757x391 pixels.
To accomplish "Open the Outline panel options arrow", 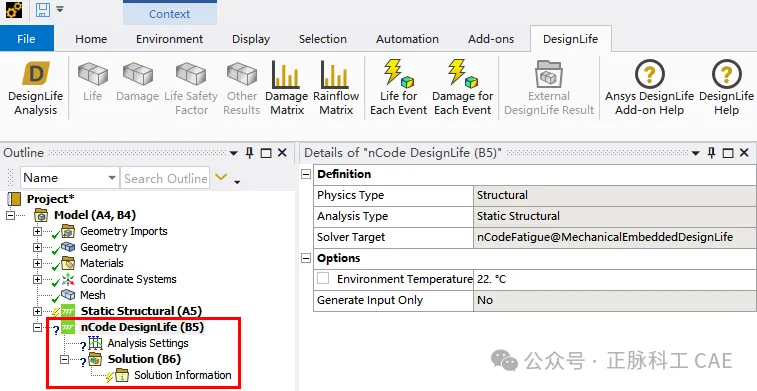I will click(234, 154).
